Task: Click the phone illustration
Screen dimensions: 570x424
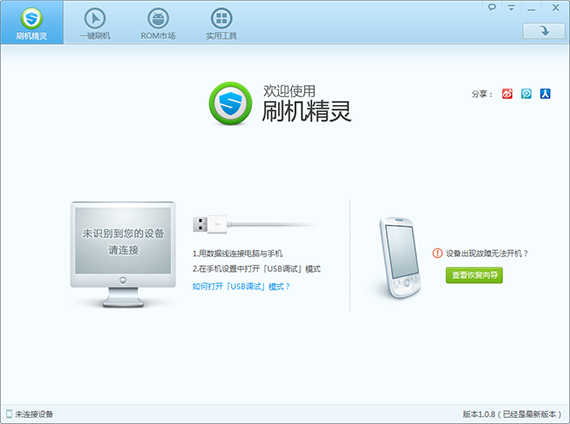Action: click(400, 257)
